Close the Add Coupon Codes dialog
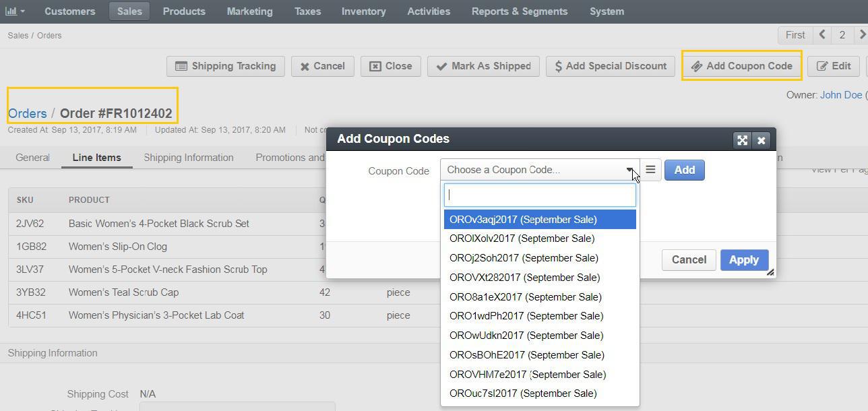This screenshot has height=411, width=868. point(762,140)
